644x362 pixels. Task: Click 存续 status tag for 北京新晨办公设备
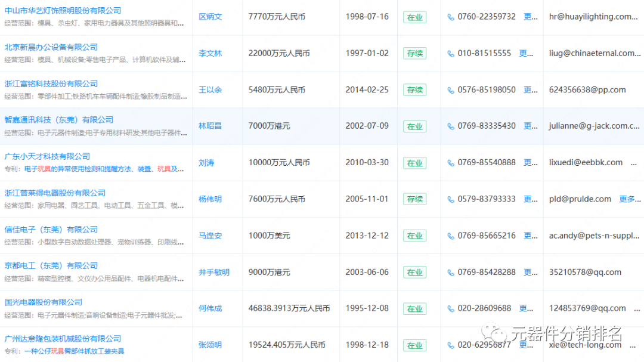(415, 54)
